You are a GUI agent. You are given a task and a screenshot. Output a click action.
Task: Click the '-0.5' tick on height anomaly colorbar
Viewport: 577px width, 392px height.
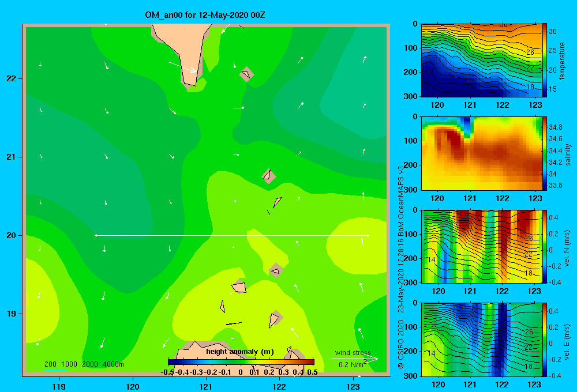(x=167, y=372)
